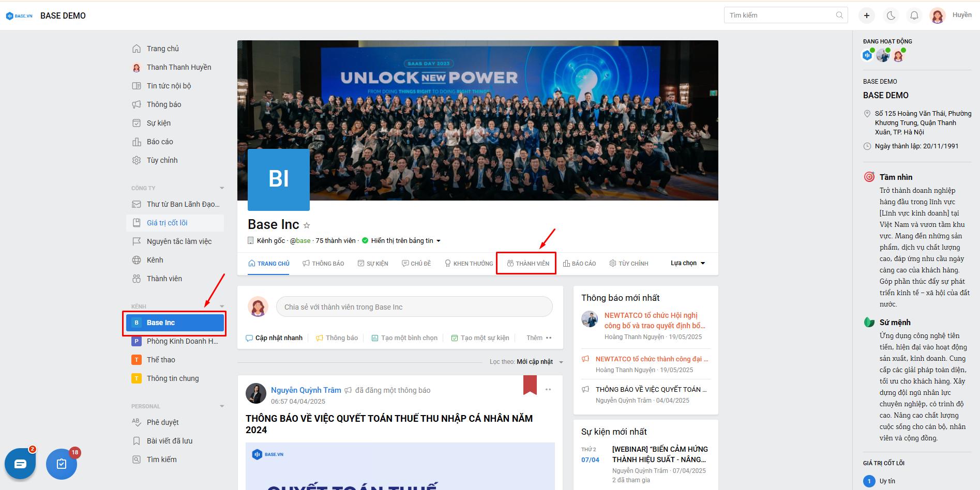Open the notifications bell
The image size is (980, 490).
[914, 16]
